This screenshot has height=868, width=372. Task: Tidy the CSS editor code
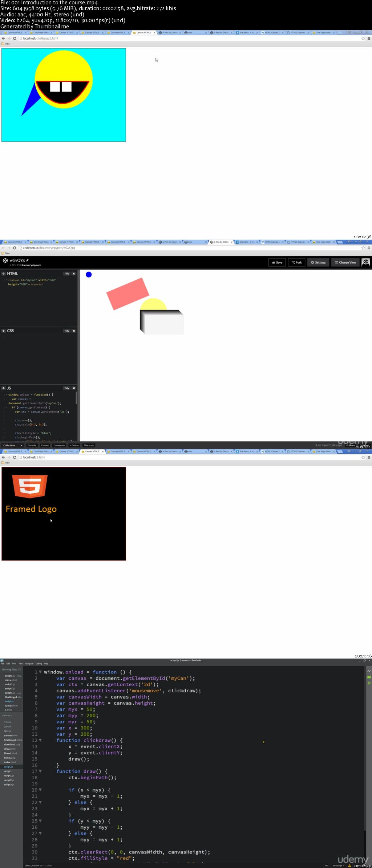click(66, 331)
